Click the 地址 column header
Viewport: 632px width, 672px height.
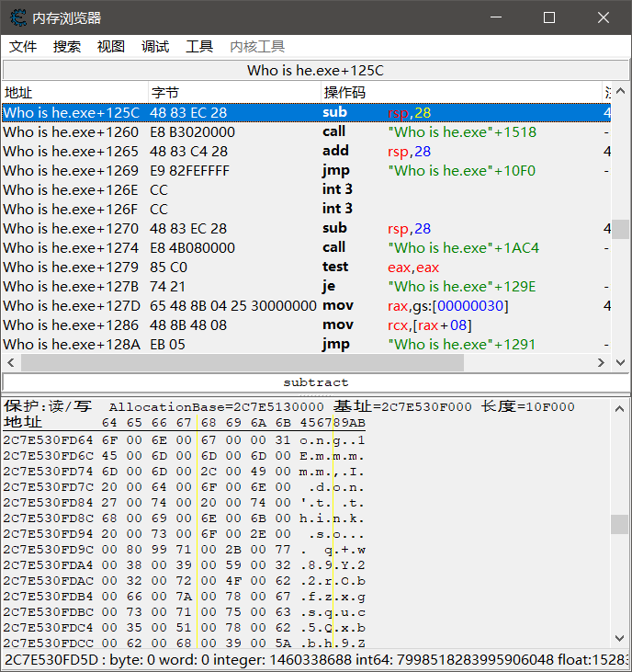(x=73, y=92)
